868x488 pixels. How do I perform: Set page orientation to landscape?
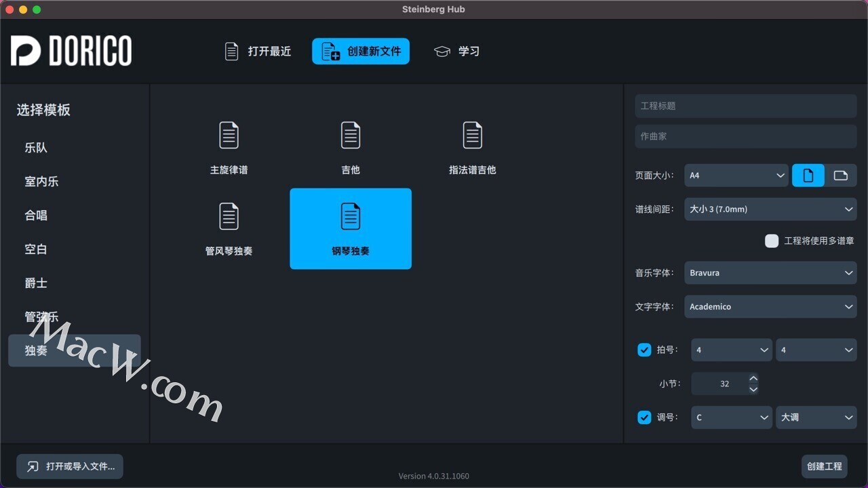pos(841,176)
